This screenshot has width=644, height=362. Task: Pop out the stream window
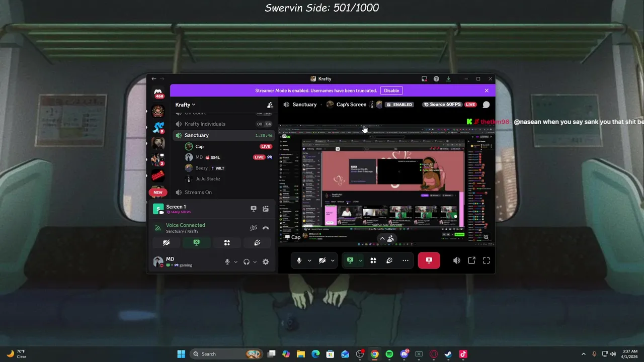(x=471, y=260)
